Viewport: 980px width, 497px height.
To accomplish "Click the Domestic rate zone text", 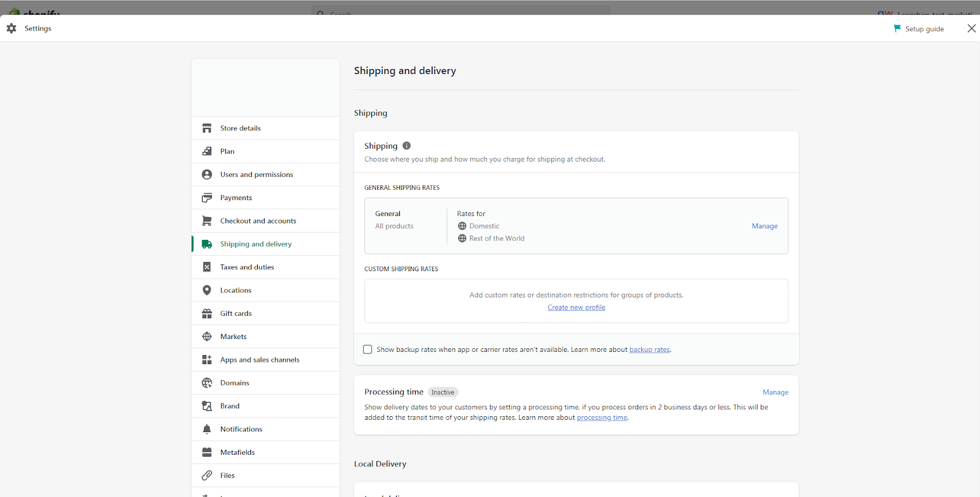I will coord(484,226).
